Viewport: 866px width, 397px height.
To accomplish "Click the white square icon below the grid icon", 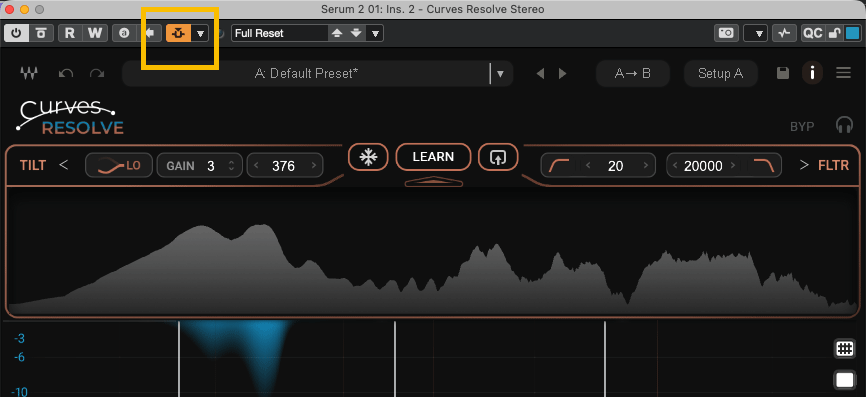I will tap(844, 380).
